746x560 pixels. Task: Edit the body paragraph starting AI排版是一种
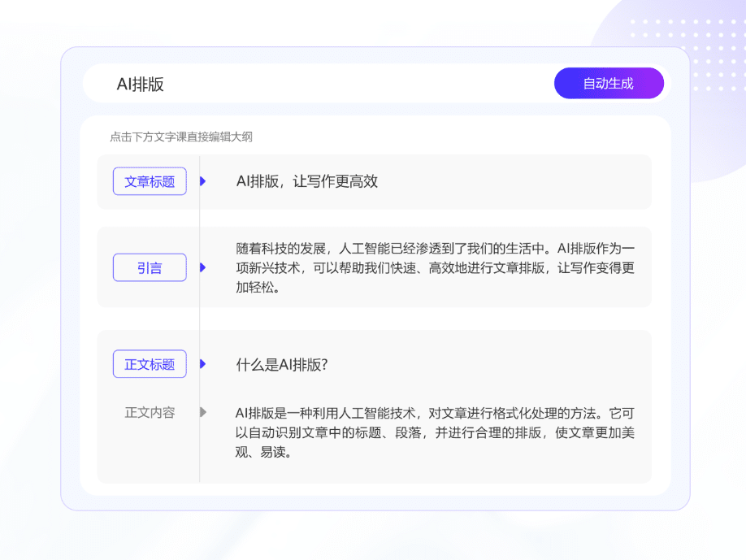(435, 432)
